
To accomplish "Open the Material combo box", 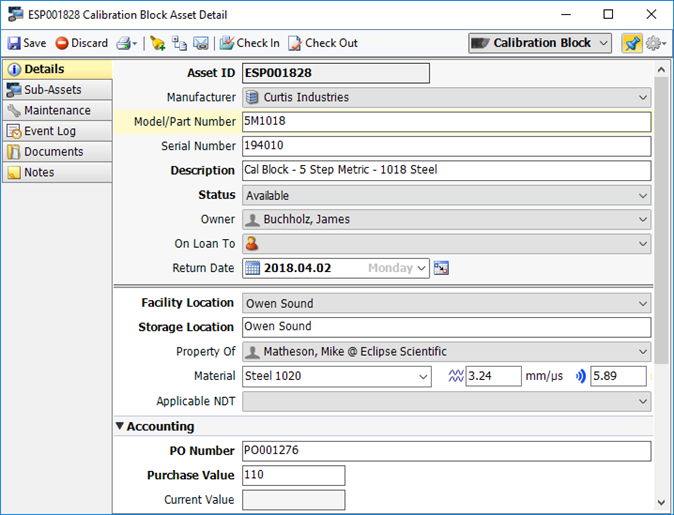I will (337, 377).
